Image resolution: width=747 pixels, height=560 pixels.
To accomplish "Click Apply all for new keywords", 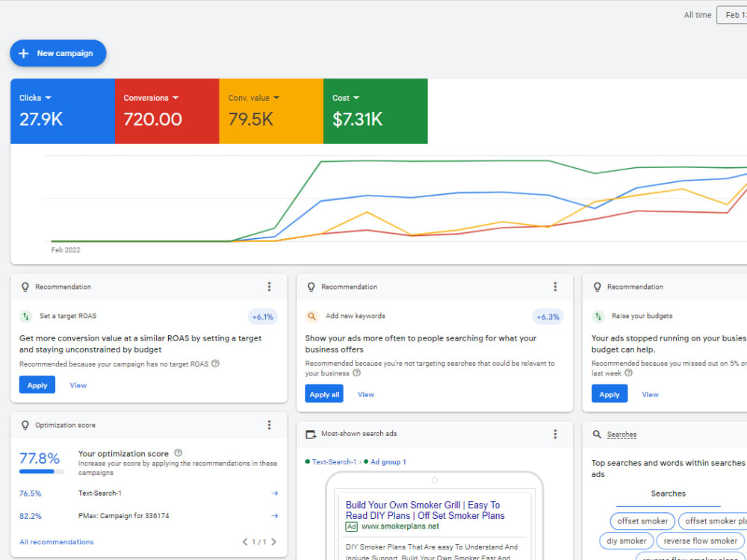I will pyautogui.click(x=324, y=394).
